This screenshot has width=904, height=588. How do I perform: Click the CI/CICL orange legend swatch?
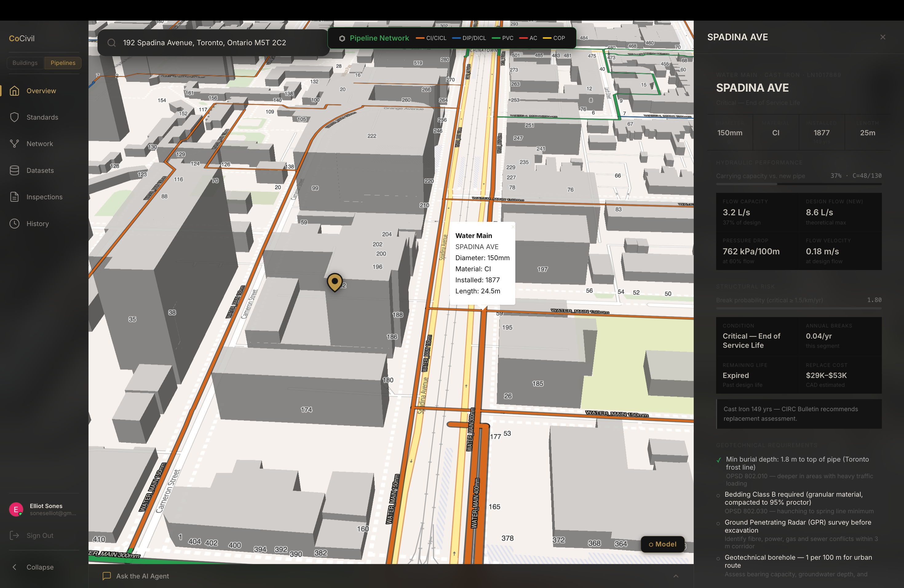coord(420,38)
